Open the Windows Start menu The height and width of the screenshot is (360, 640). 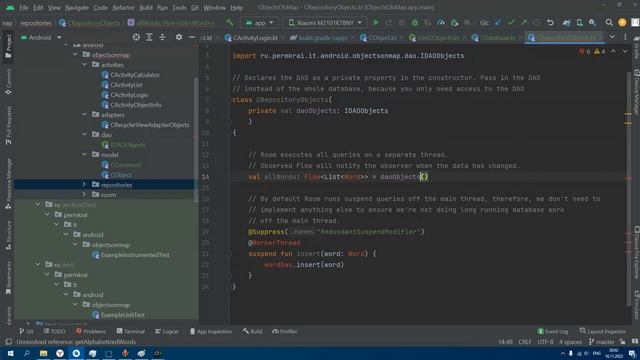(10, 353)
